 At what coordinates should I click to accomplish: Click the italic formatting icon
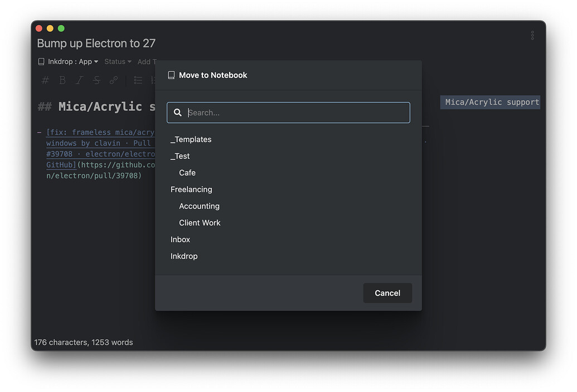(79, 80)
